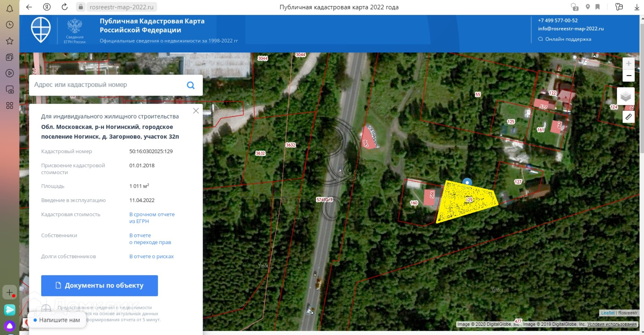The width and height of the screenshot is (644, 335).
Task: Select the map ruler measurement tool
Action: tap(629, 117)
